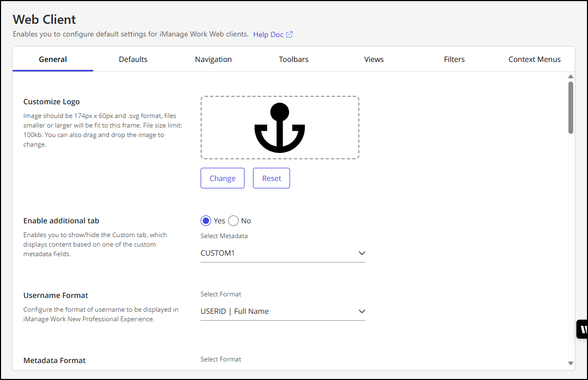588x380 pixels.
Task: Open the Help Doc external link icon
Action: (289, 34)
